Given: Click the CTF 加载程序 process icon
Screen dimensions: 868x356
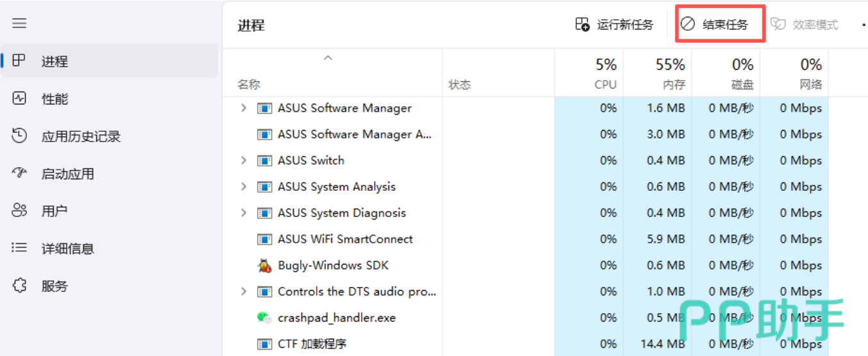Looking at the screenshot, I should (x=263, y=344).
